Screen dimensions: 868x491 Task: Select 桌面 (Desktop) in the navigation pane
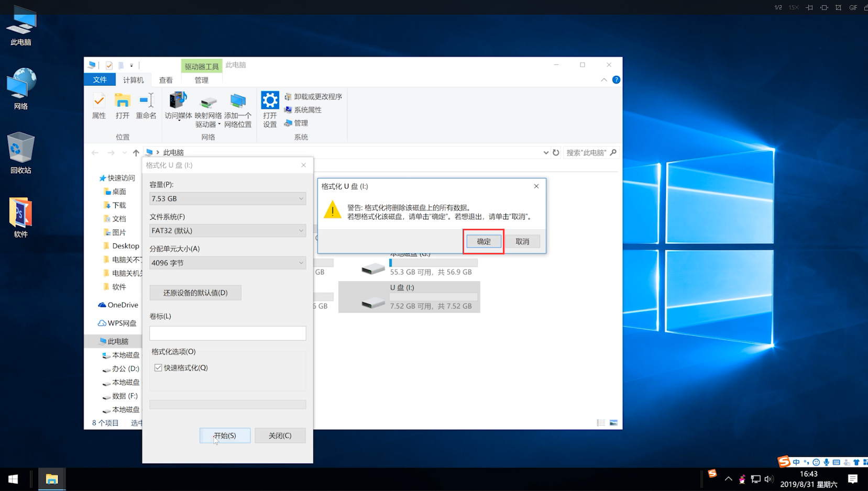(115, 192)
